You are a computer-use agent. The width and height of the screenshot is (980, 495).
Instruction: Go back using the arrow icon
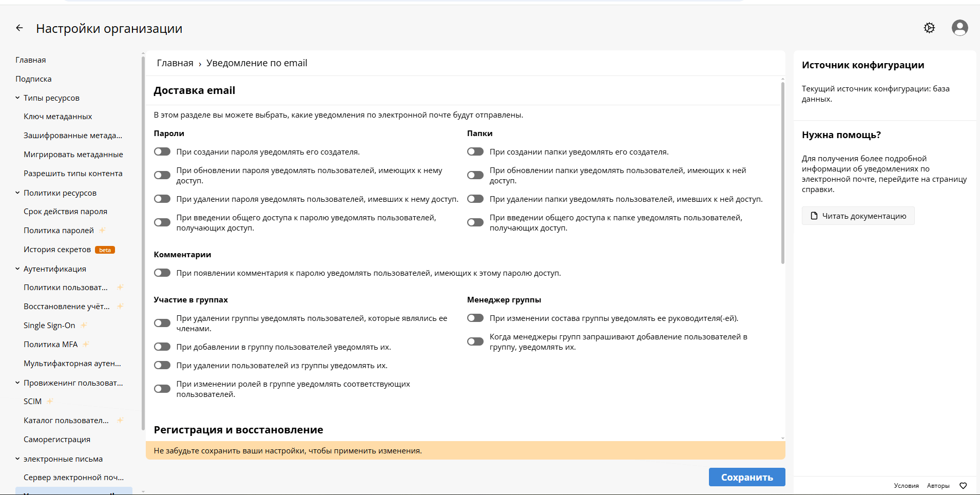[20, 28]
